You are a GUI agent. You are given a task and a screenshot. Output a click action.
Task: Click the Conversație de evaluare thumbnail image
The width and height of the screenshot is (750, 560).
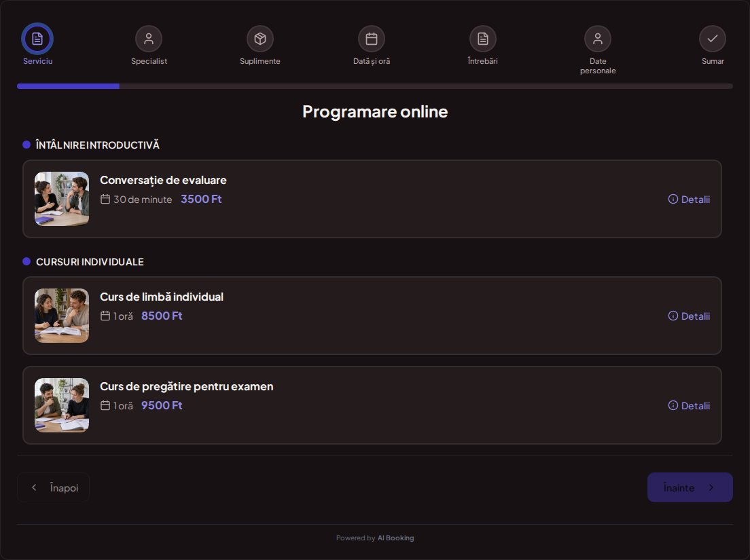[x=62, y=199]
